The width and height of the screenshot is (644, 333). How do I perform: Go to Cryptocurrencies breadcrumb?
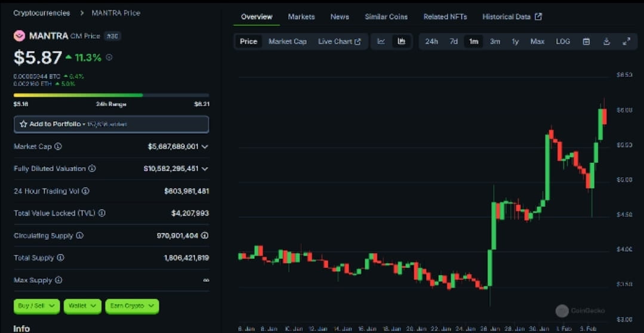(42, 13)
